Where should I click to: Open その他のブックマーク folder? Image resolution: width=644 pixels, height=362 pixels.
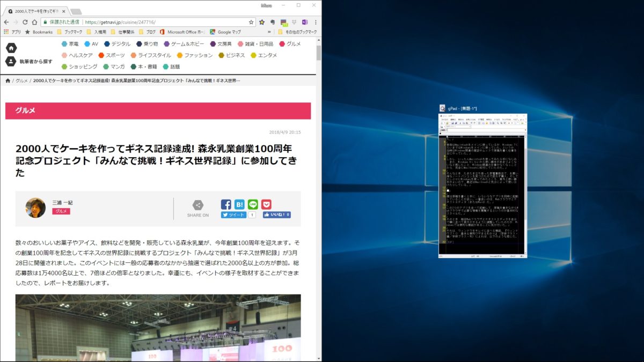(297, 32)
